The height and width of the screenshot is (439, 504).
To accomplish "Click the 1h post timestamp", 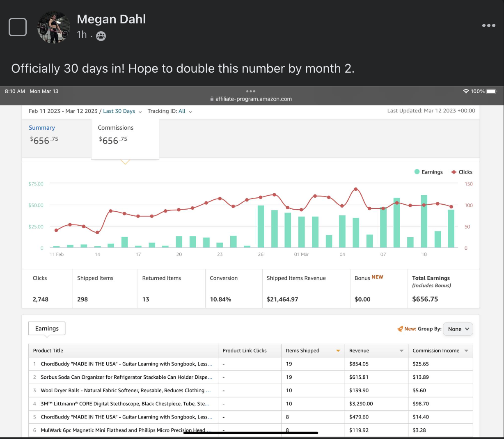I will pyautogui.click(x=82, y=34).
